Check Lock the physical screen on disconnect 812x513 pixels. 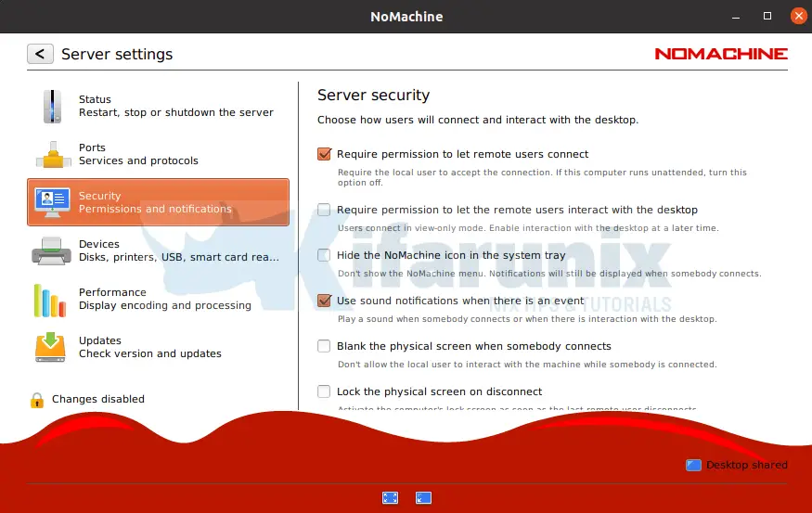pyautogui.click(x=324, y=391)
